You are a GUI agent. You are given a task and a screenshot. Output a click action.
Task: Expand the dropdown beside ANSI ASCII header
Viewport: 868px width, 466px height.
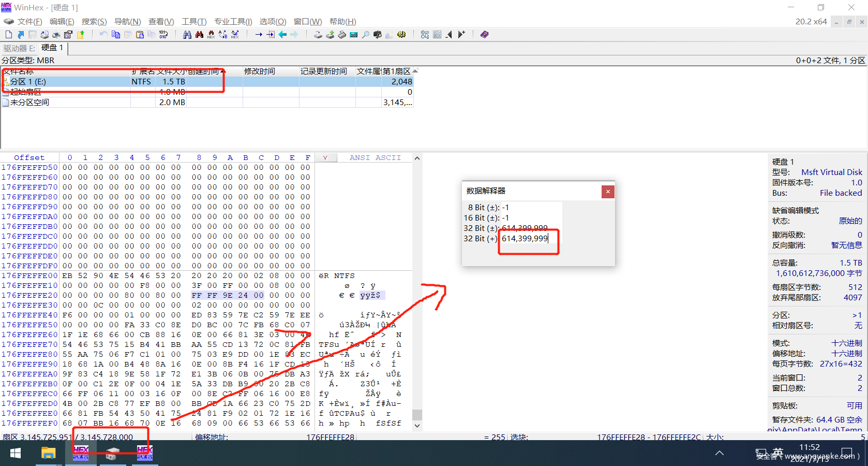tap(325, 158)
